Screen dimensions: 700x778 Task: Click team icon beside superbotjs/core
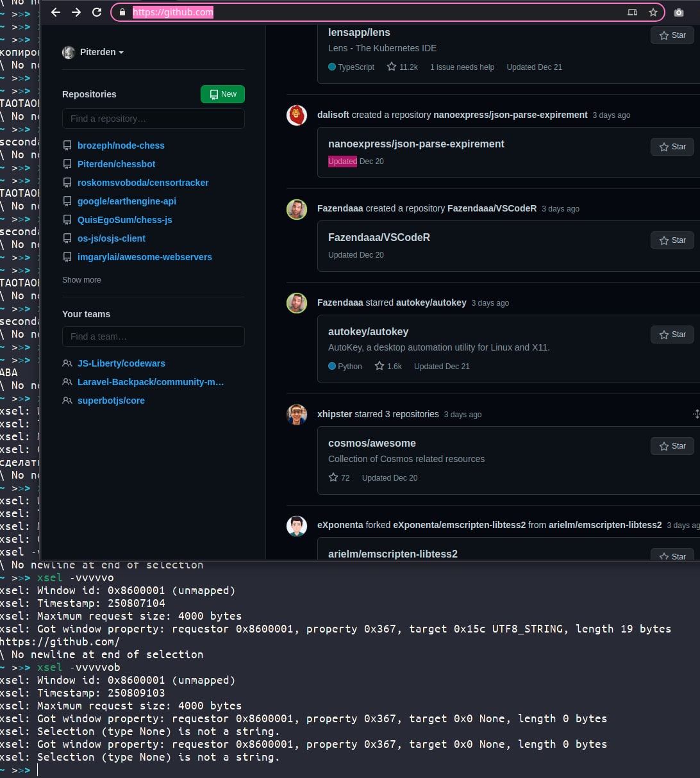click(x=67, y=401)
